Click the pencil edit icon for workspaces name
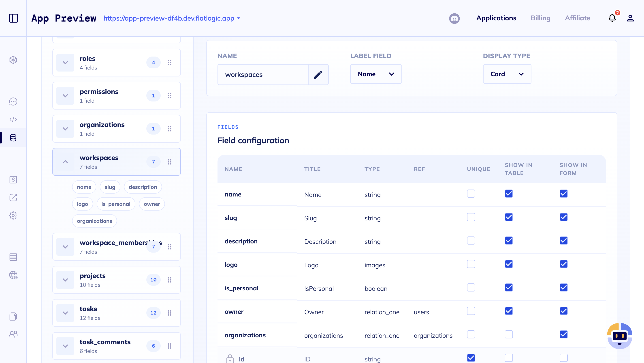 click(x=318, y=75)
